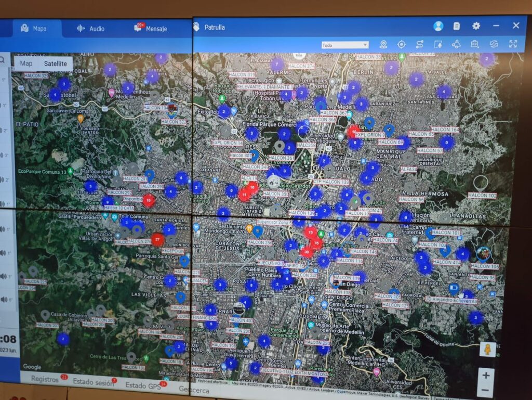Expand the Todo filter dropdown
The width and height of the screenshot is (532, 400).
click(x=345, y=45)
